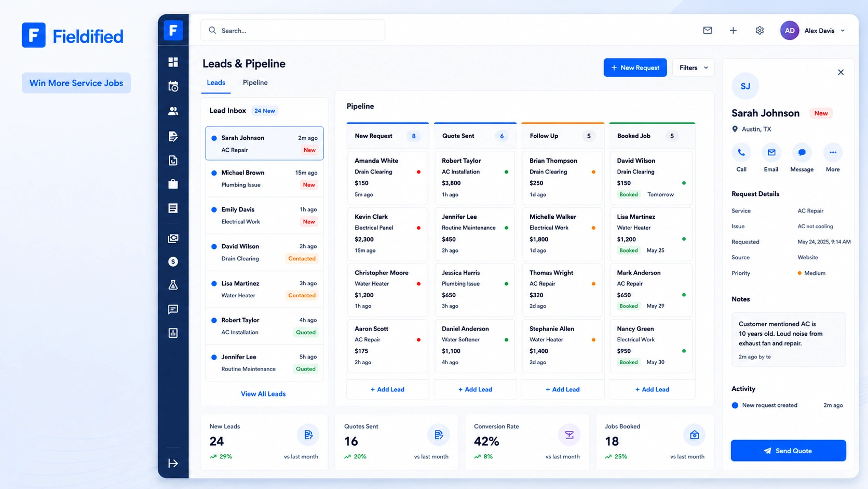
Task: Add Lead in the Follow Up column
Action: coord(563,389)
